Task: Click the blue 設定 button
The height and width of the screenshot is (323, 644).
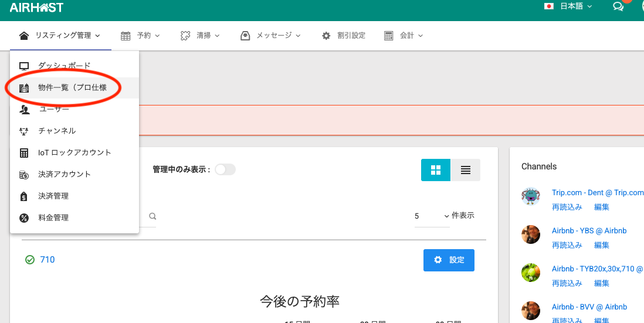Action: pos(449,260)
